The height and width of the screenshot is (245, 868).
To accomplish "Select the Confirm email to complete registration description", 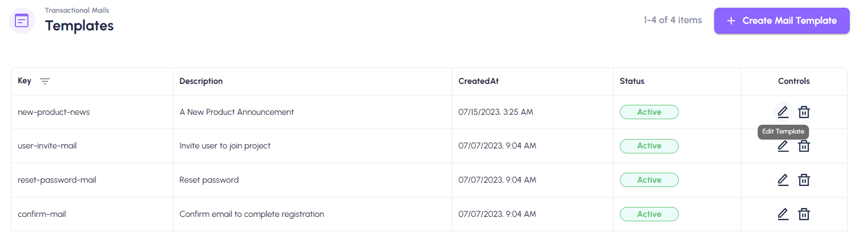I will pyautogui.click(x=251, y=214).
